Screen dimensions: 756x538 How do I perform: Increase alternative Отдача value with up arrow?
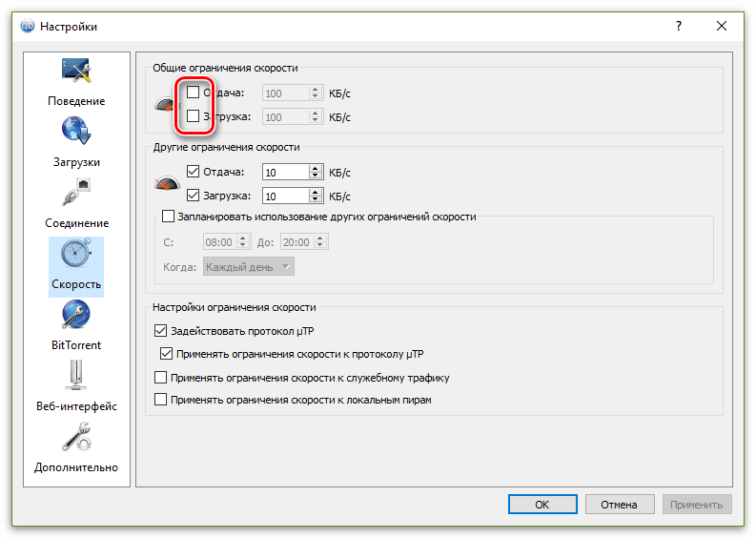pos(316,169)
